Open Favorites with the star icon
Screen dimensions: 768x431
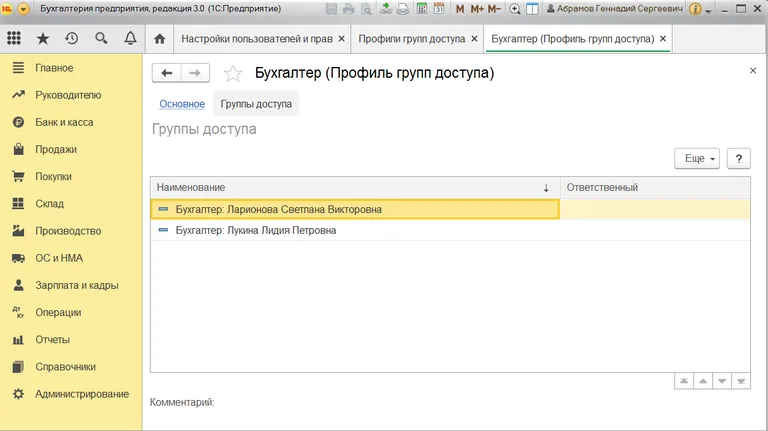[x=43, y=39]
